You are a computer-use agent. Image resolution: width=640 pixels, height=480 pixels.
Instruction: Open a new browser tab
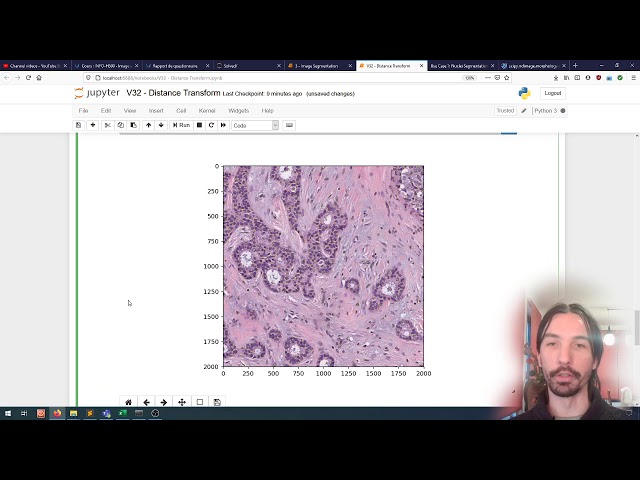click(576, 65)
